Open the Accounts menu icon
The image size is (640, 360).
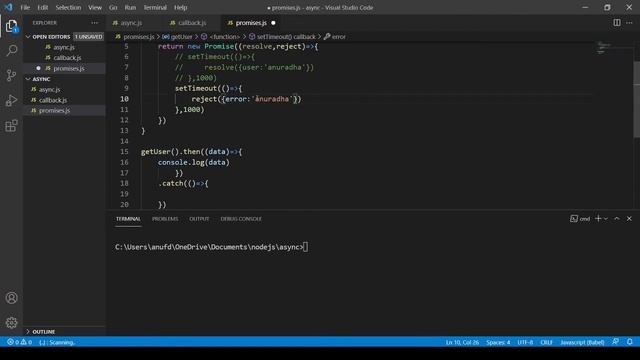tap(11, 298)
